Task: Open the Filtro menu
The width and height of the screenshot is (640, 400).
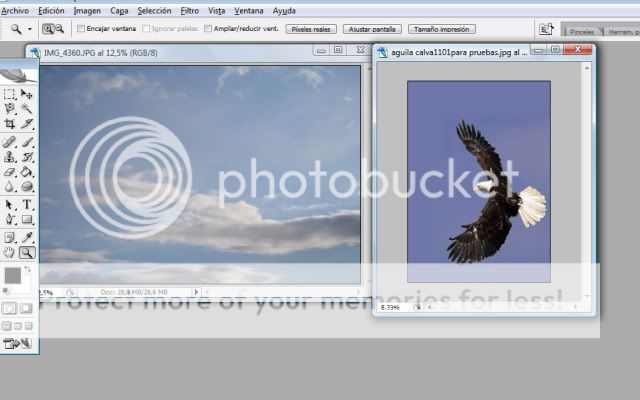Action: 190,11
